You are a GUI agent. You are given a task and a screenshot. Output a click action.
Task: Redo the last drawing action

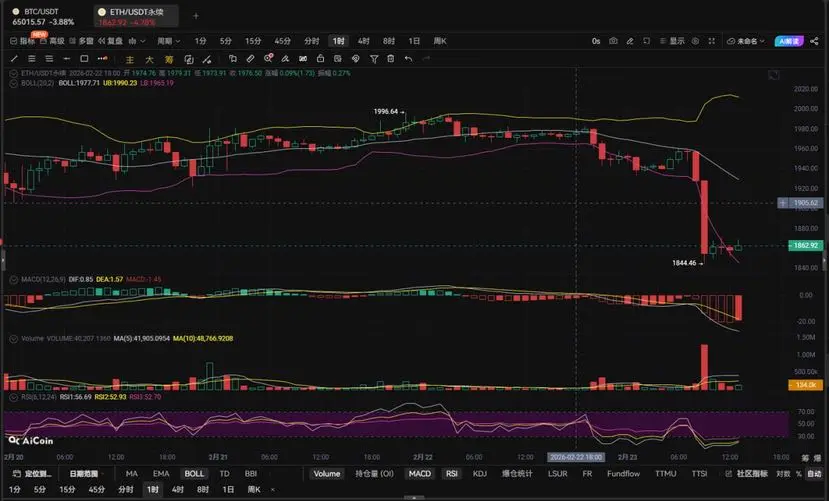point(426,59)
